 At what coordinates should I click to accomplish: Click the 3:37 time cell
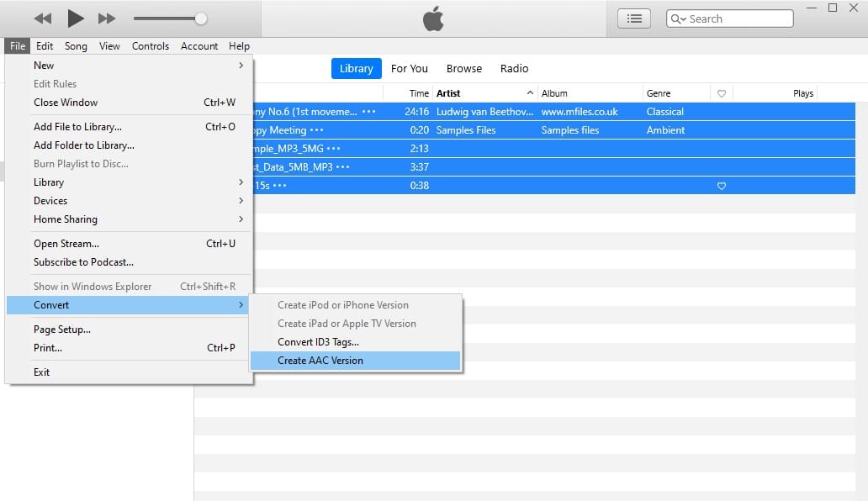[x=419, y=167]
